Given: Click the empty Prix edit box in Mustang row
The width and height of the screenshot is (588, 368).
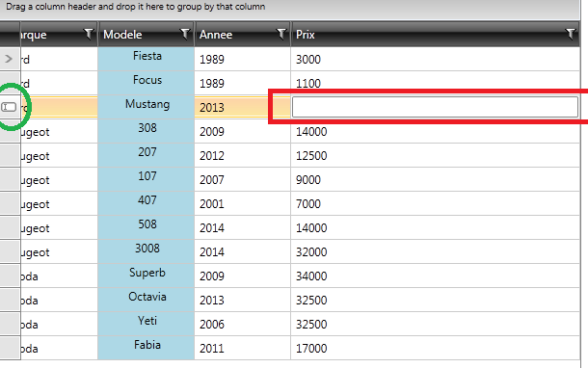Looking at the screenshot, I should [435, 107].
